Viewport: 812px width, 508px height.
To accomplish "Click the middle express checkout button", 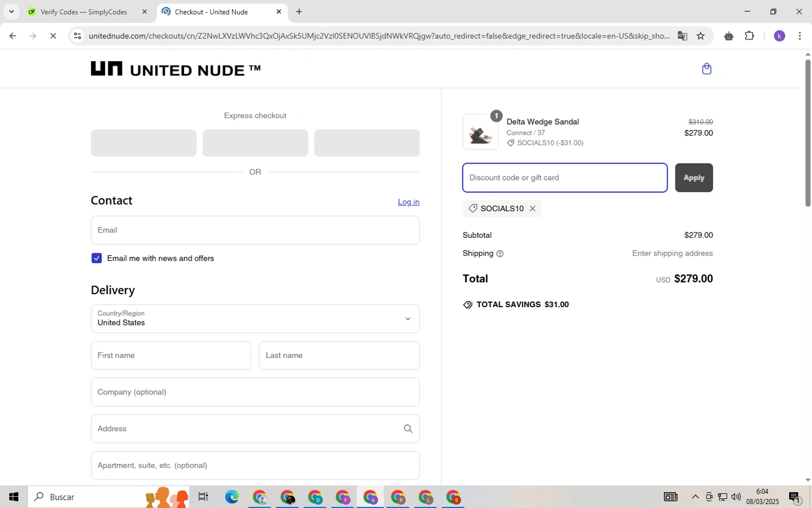I will pos(255,143).
